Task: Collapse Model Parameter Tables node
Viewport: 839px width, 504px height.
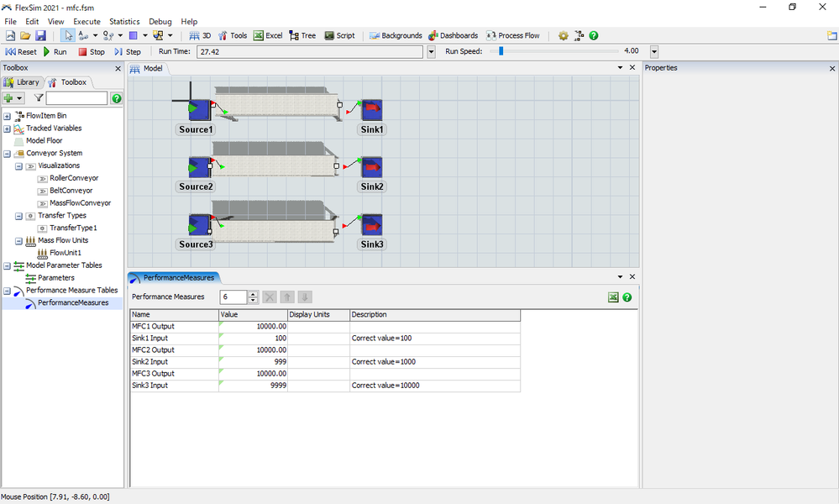Action: [x=7, y=266]
